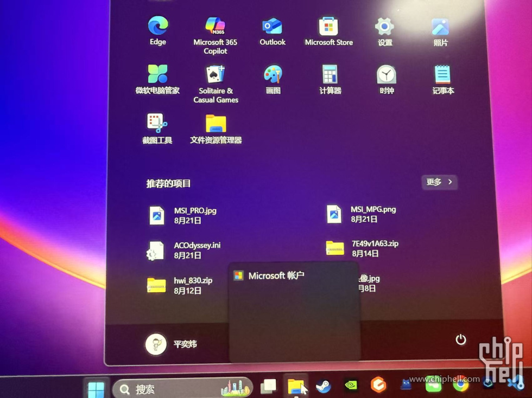Open recommended file ACOdyssey.ini
Viewport: 532px width, 398px height.
pyautogui.click(x=184, y=250)
